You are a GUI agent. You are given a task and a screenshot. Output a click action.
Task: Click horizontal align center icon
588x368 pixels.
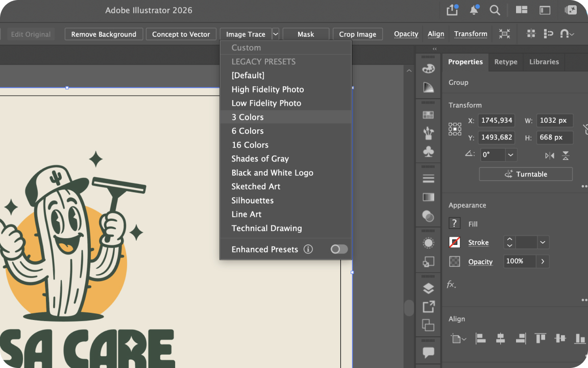pos(500,338)
